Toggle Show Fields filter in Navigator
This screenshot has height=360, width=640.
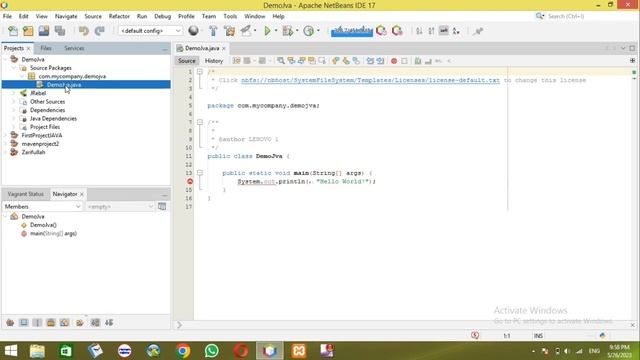pos(24,322)
